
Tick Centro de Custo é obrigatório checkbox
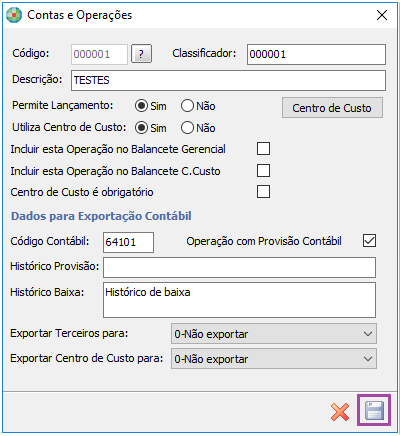point(263,192)
